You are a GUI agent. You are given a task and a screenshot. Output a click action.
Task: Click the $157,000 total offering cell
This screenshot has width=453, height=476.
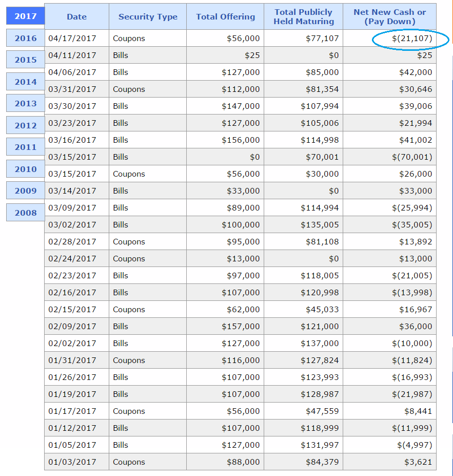(x=225, y=327)
